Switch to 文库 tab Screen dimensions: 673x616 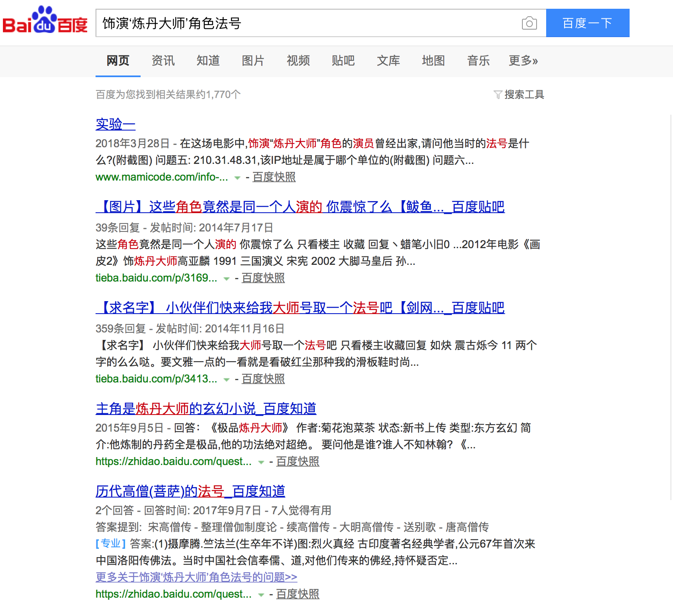point(388,61)
